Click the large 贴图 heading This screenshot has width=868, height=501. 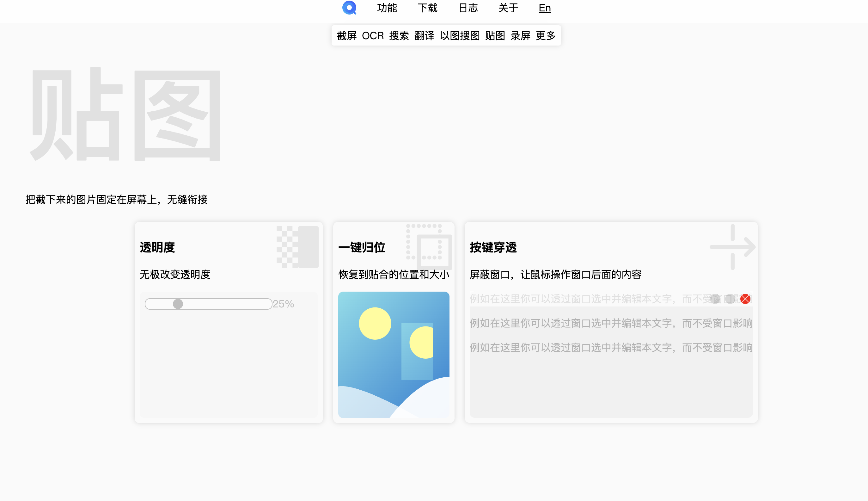click(x=125, y=114)
